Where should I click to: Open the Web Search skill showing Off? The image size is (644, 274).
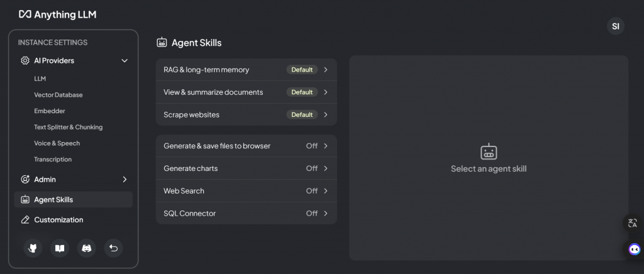(246, 191)
